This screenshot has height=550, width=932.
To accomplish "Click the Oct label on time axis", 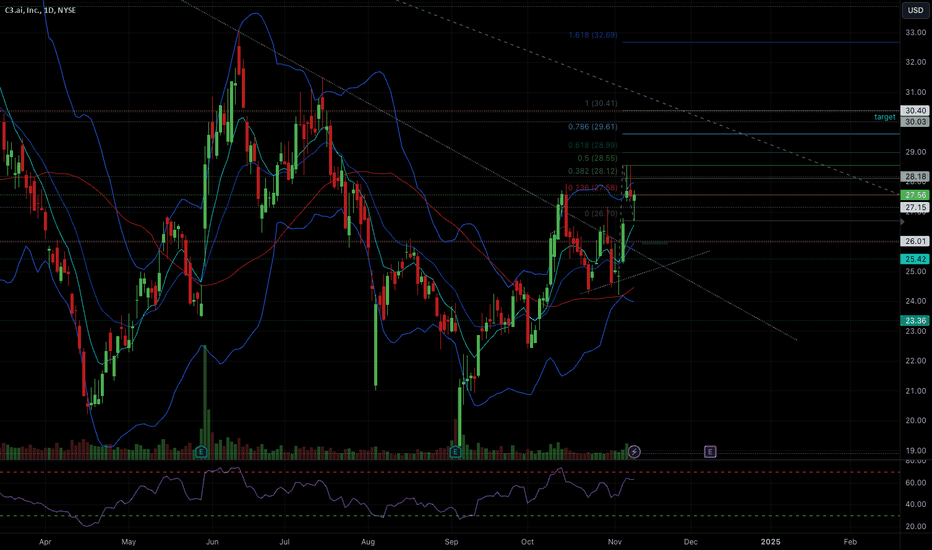I will click(x=527, y=542).
